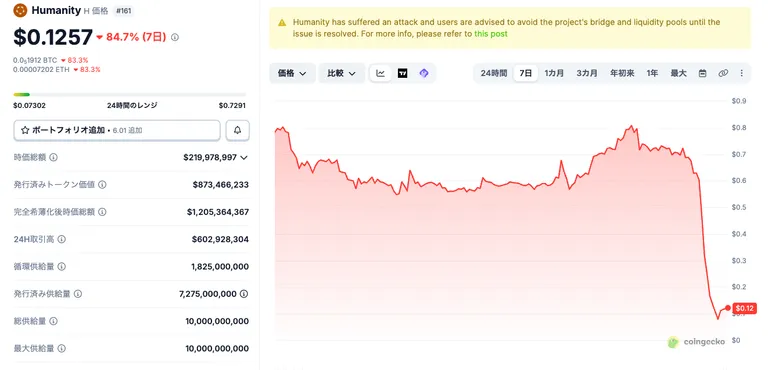The image size is (768, 370).
Task: Copy chart link via chain icon
Action: (723, 74)
